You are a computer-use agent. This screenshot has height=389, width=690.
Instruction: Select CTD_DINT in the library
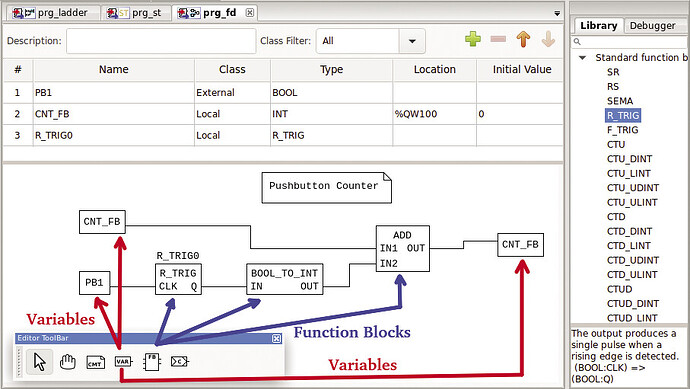[629, 231]
